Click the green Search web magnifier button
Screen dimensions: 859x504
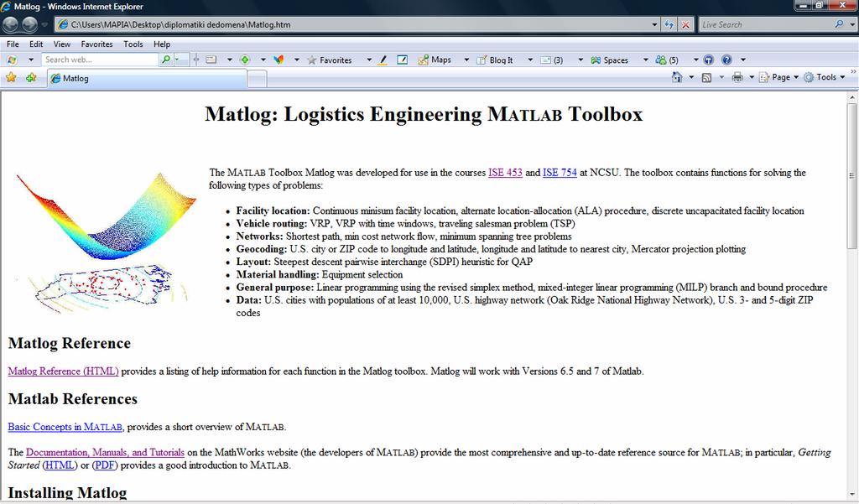pos(166,60)
